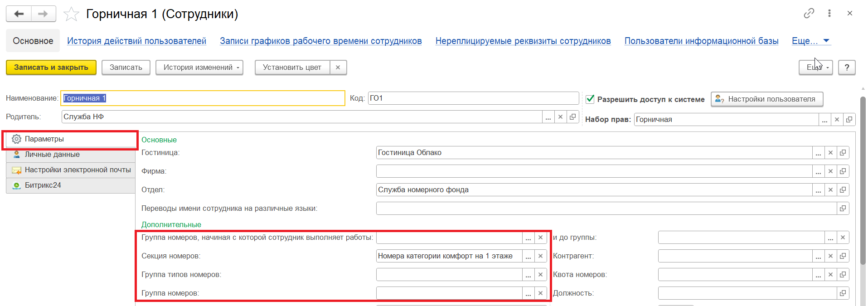Click into the Фирма input field
868x306 pixels.
pyautogui.click(x=594, y=171)
